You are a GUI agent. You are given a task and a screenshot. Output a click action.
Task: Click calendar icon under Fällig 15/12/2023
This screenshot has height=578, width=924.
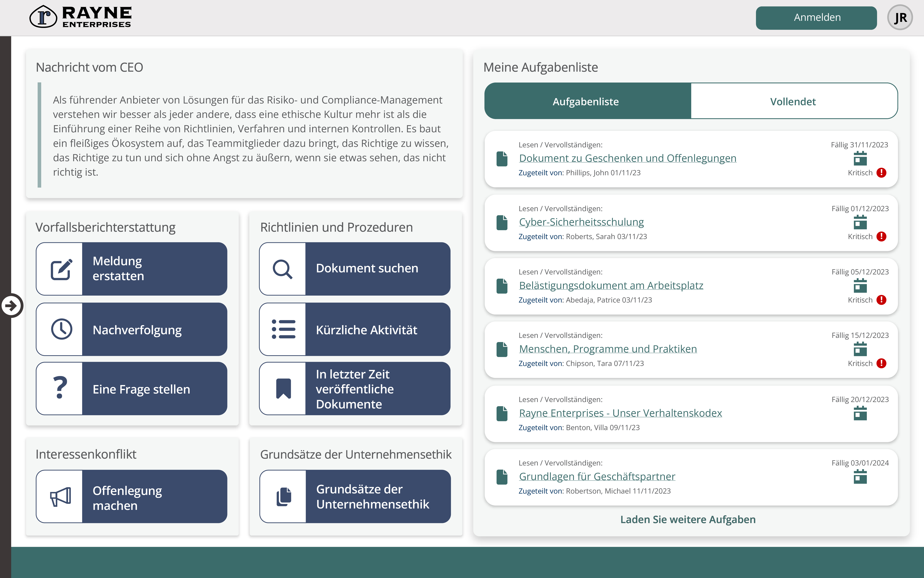(860, 349)
